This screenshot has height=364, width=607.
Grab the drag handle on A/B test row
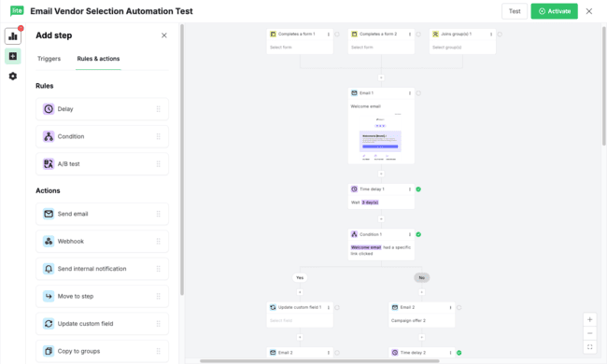159,164
